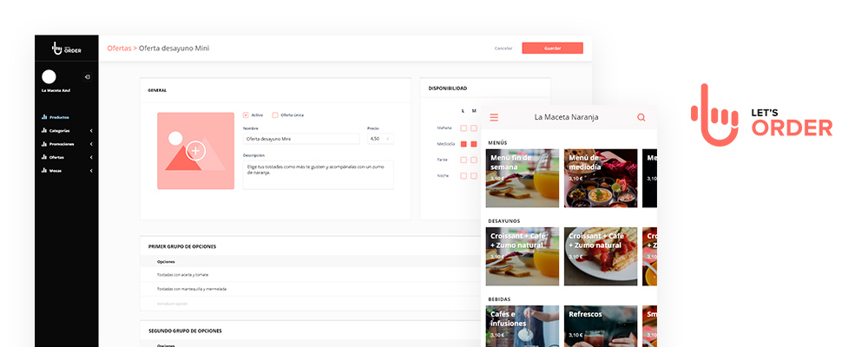
Task: Check Noche availability for column M
Action: click(474, 176)
